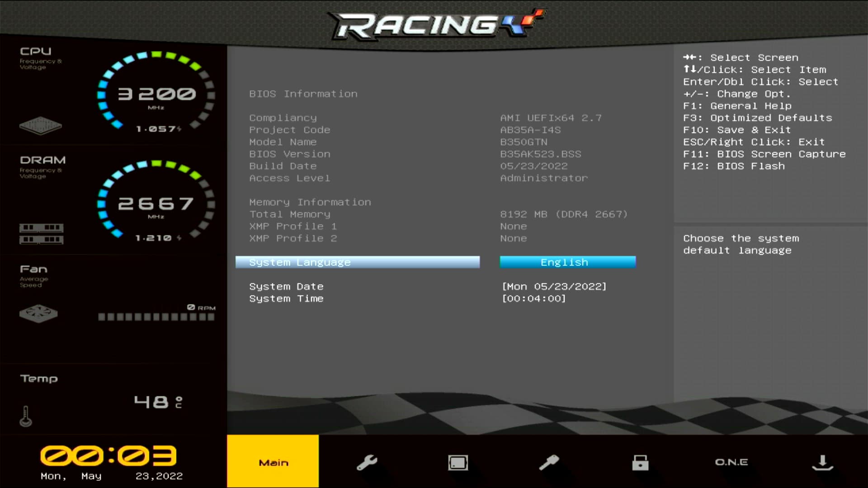Open the Chipset tab chip icon
This screenshot has width=868, height=488.
(x=458, y=462)
